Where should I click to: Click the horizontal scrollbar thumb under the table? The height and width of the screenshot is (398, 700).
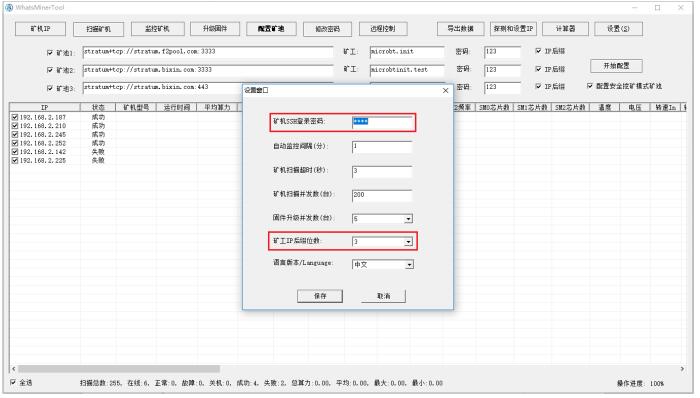pyautogui.click(x=119, y=369)
